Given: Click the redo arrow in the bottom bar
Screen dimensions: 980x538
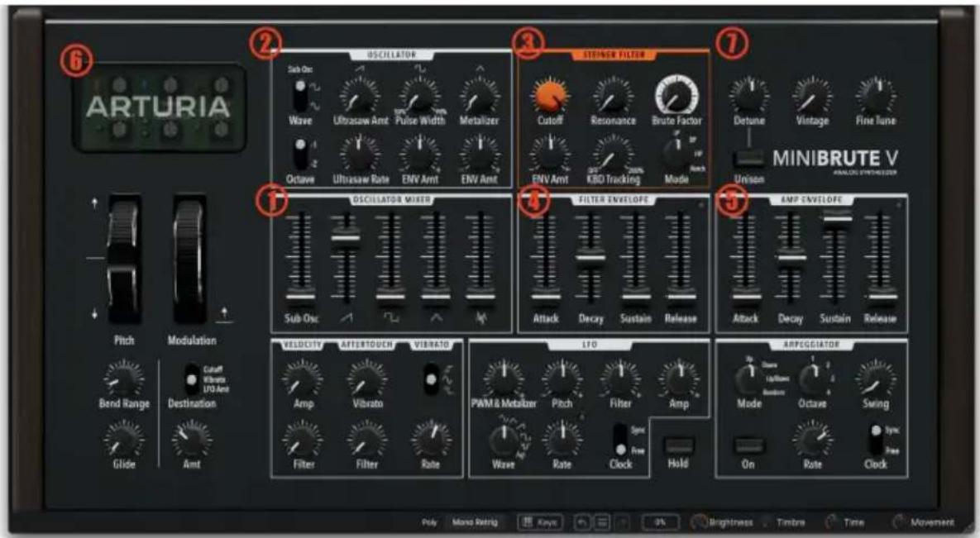Looking at the screenshot, I should (620, 522).
